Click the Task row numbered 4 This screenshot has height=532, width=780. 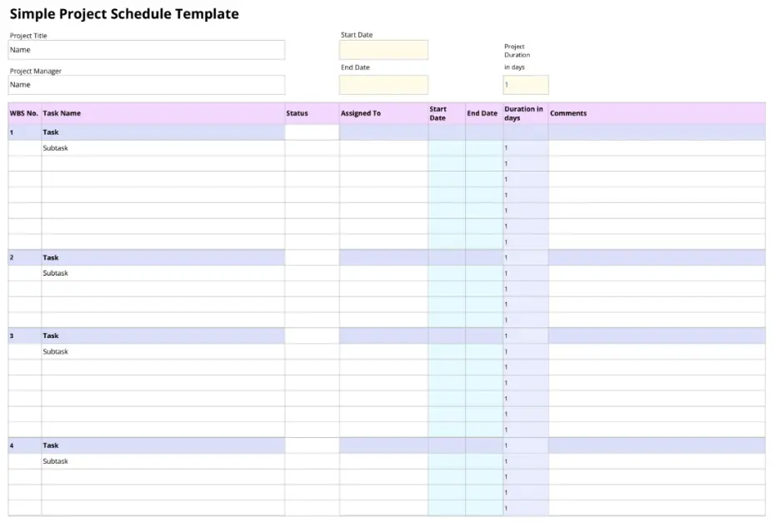(x=50, y=445)
